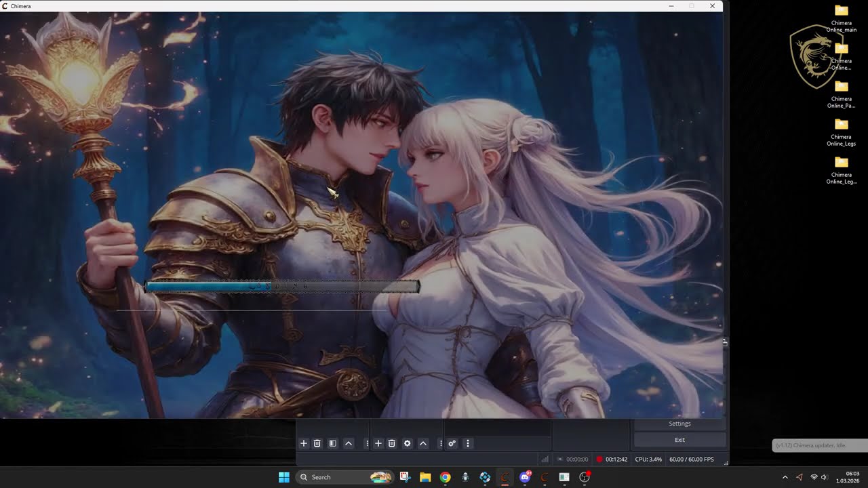Viewport: 868px width, 488px height.
Task: Click the Chimera updater Idle status popup
Action: [820, 445]
